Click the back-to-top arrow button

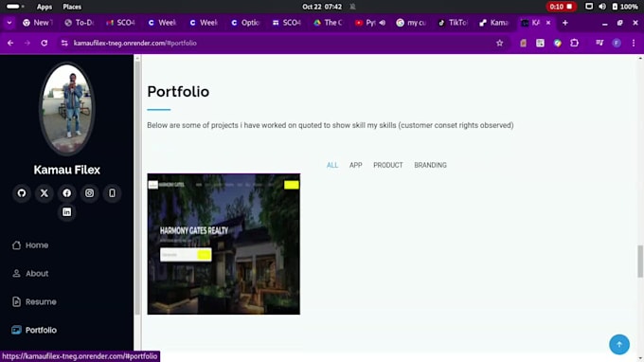619,344
